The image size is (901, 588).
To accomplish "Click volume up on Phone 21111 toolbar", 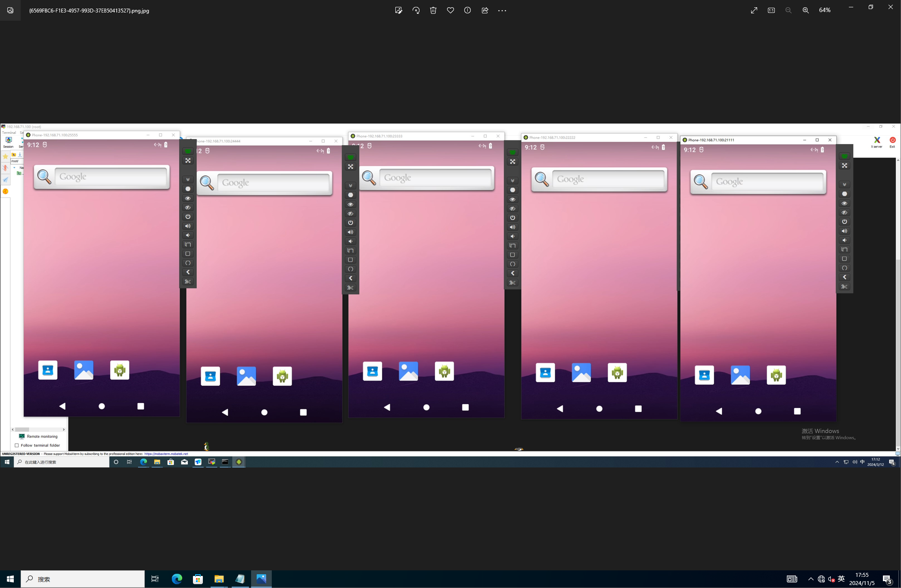I will 845,231.
